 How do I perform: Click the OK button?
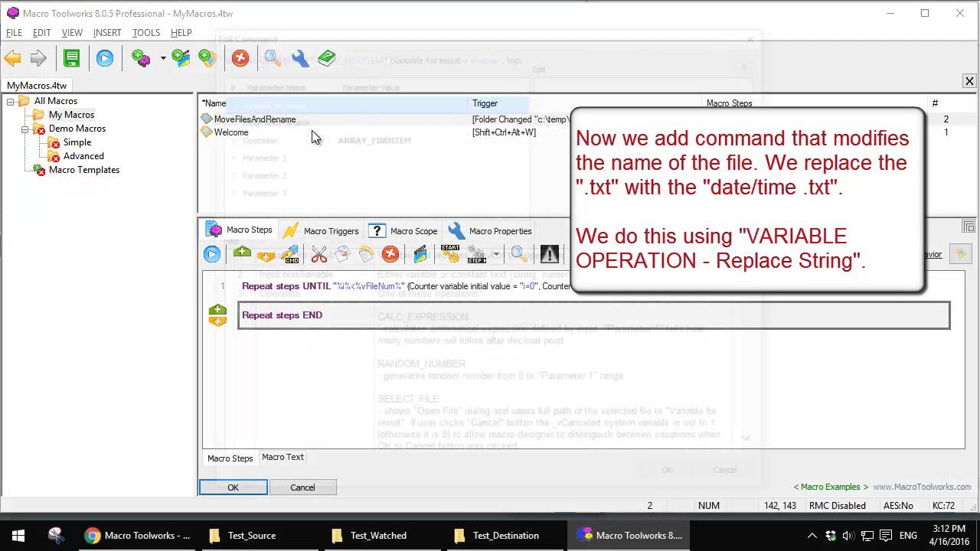[x=234, y=487]
